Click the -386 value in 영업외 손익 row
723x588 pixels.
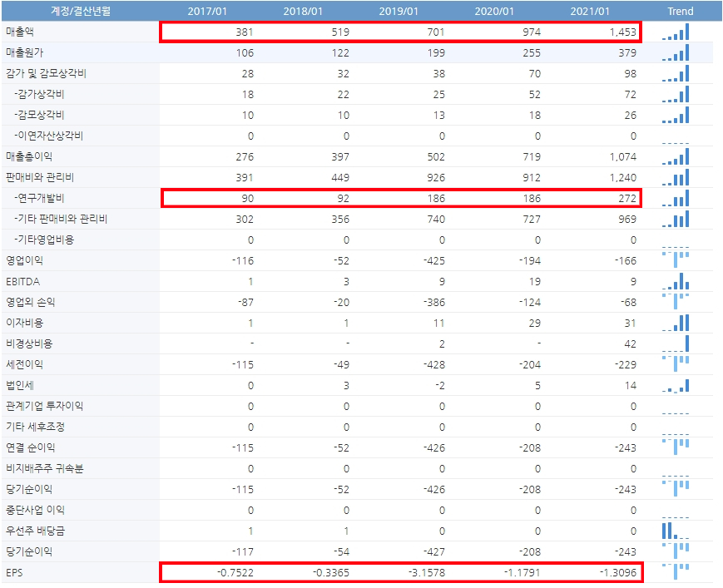(x=434, y=302)
